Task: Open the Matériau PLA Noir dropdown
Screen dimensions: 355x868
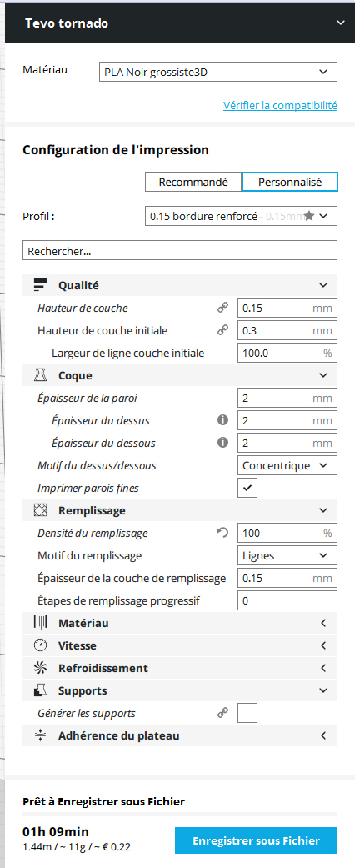Action: 217,72
